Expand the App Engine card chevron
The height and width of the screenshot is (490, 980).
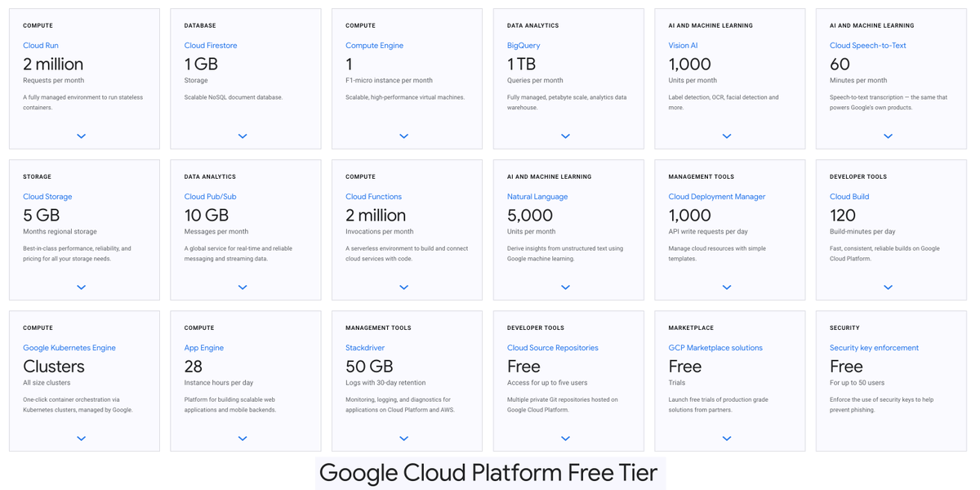[x=243, y=439]
